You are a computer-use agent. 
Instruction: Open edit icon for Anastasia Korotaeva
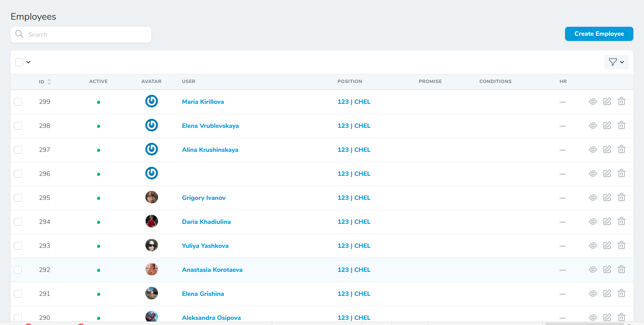(x=607, y=270)
